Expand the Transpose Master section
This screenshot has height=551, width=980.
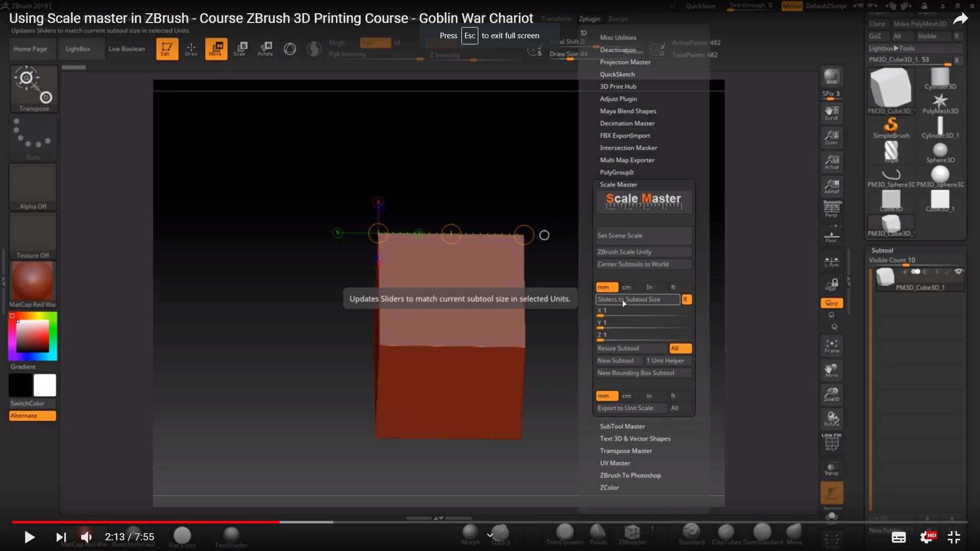click(x=626, y=451)
